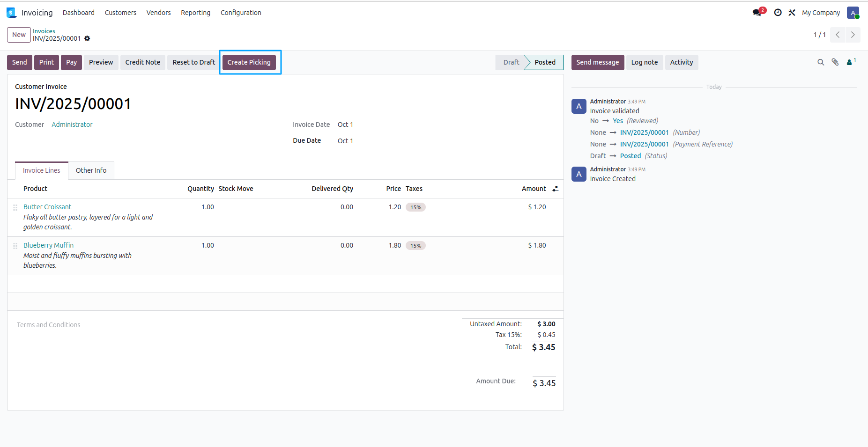This screenshot has width=868, height=447.
Task: Click the Pay button
Action: pyautogui.click(x=71, y=62)
